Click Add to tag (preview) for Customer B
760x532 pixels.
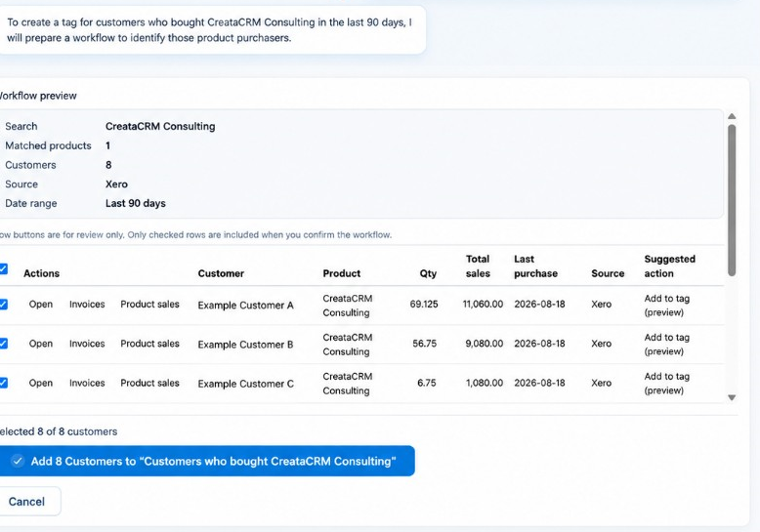(667, 345)
